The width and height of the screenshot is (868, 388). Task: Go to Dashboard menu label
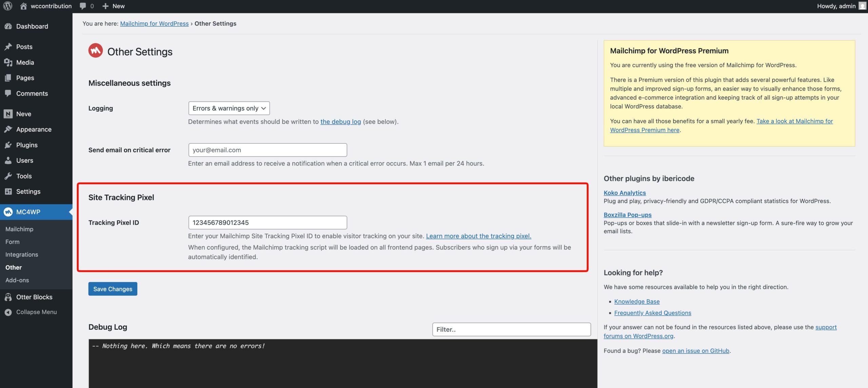coord(32,26)
